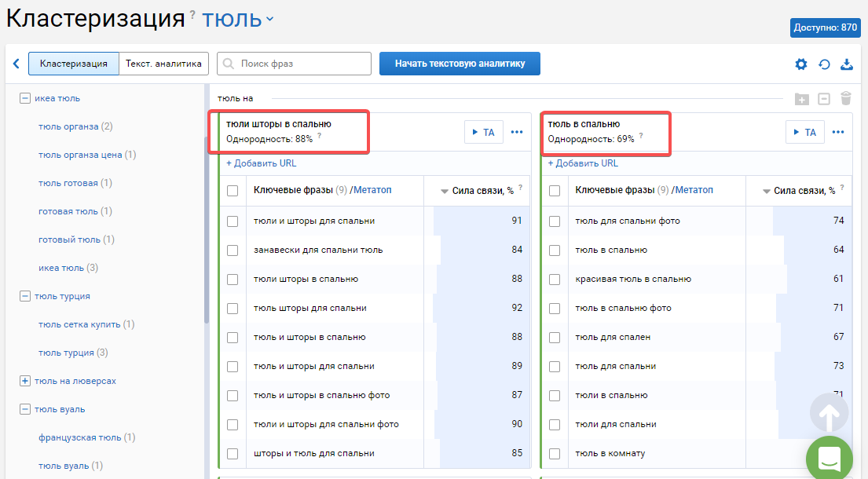868x479 pixels.
Task: Click phrase 'тюль для спален'
Action: coord(613,338)
